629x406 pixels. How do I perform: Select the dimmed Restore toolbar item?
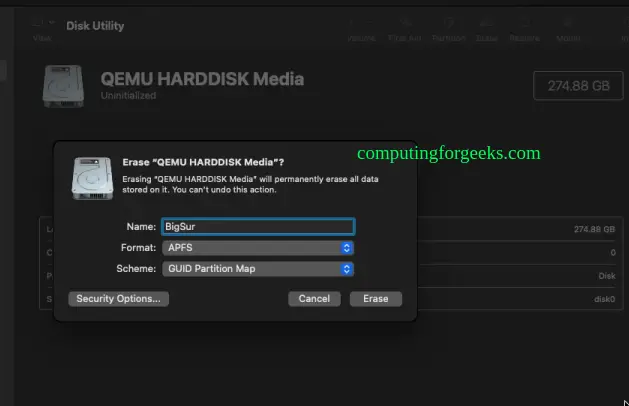click(x=524, y=31)
